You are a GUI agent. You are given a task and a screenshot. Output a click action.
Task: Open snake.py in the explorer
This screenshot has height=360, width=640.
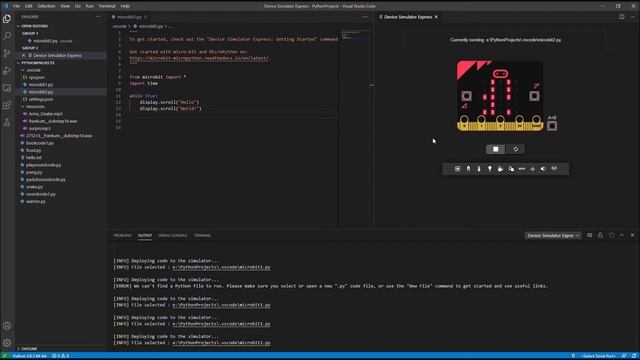pos(35,187)
